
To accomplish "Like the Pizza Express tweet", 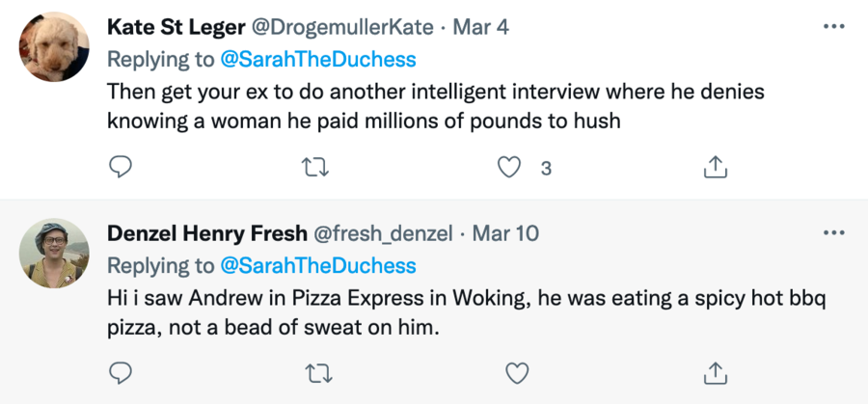I will 519,371.
